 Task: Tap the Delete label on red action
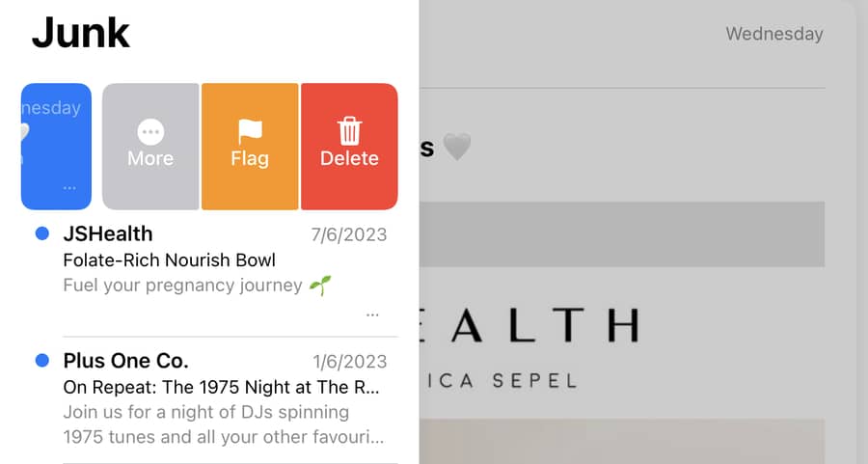click(349, 158)
